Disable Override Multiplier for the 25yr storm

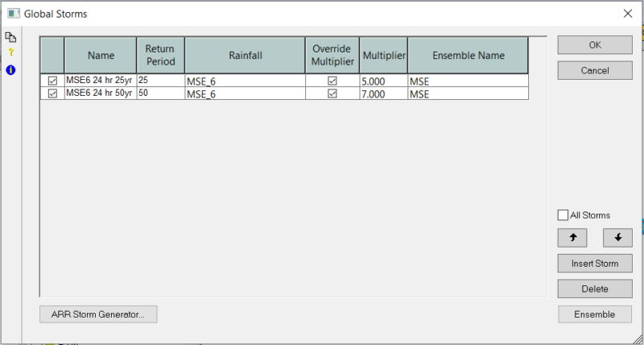point(332,81)
